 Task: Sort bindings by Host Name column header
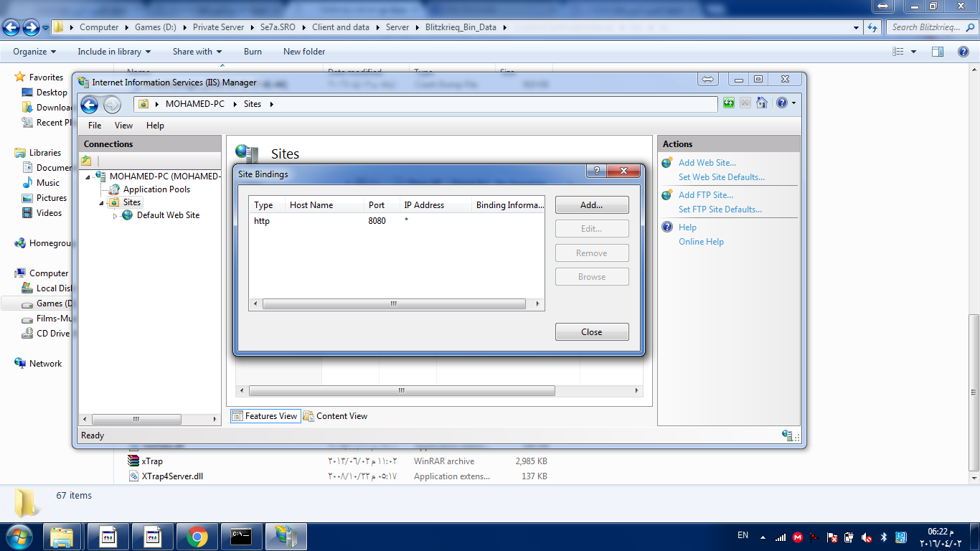pos(324,205)
